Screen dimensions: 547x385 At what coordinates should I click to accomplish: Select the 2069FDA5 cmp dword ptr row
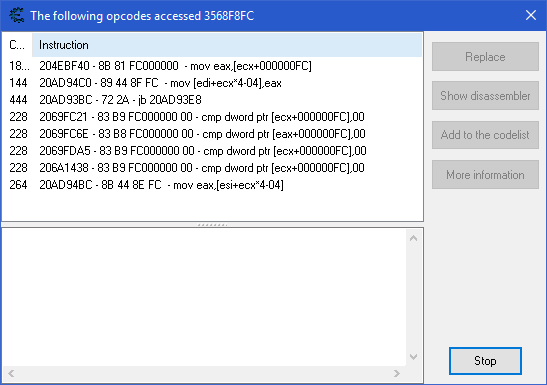(212, 151)
